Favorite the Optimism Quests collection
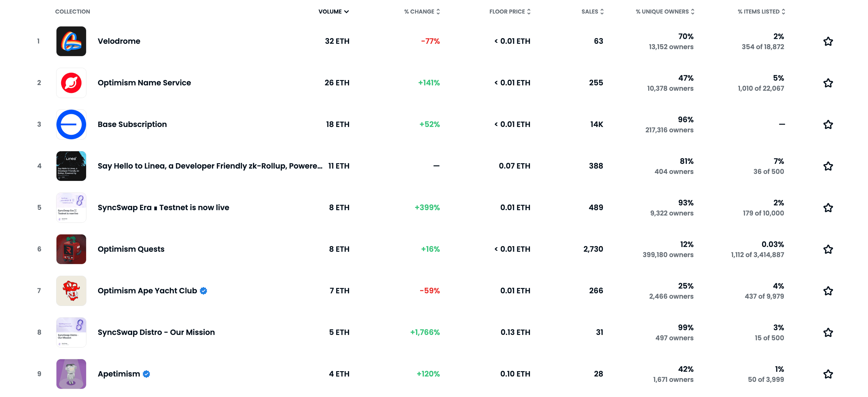Viewport: 868px width, 397px height. tap(828, 249)
